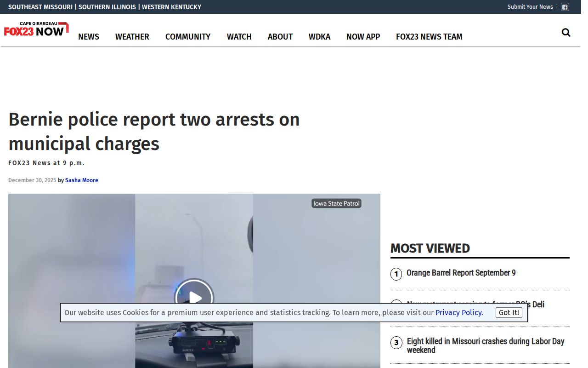Click the number 3 rank badge
This screenshot has width=588, height=368.
(396, 343)
